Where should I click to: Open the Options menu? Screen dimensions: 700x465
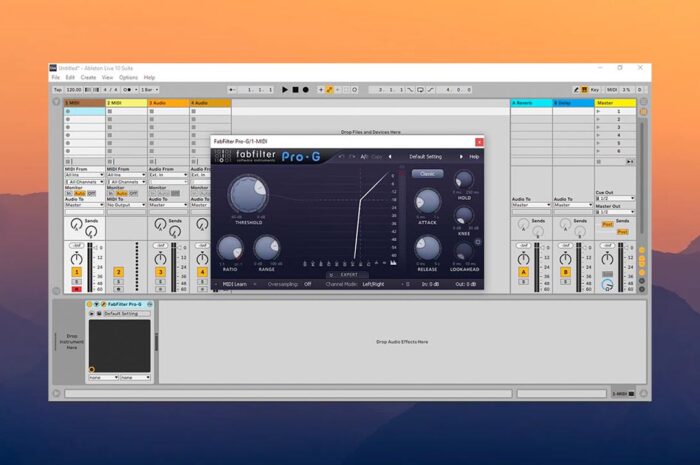[128, 77]
